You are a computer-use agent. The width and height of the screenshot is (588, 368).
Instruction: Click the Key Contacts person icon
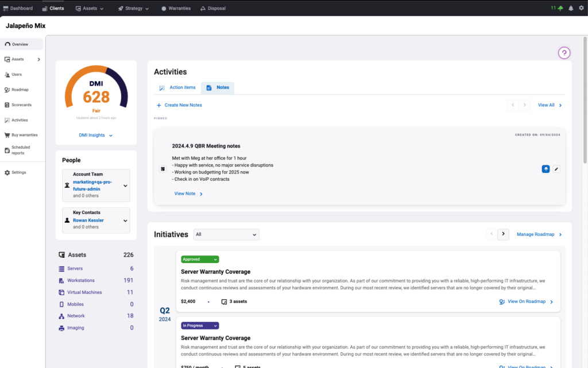[x=67, y=220]
